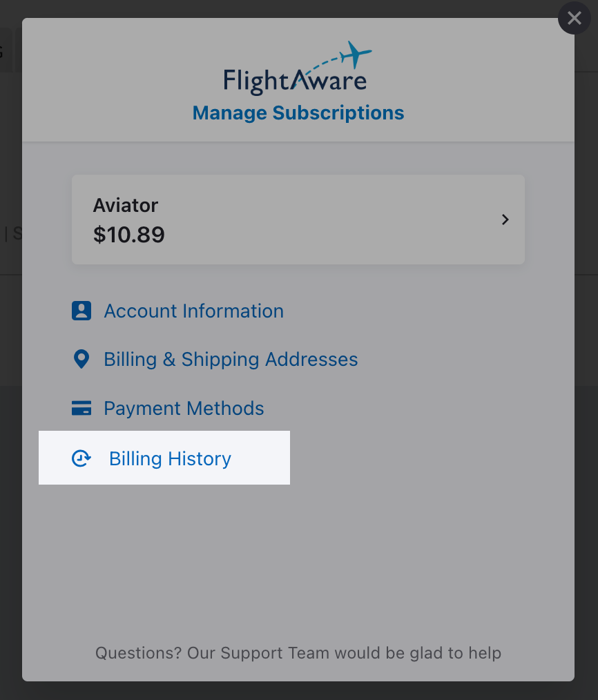Click the $10.89 subscription price

click(129, 235)
